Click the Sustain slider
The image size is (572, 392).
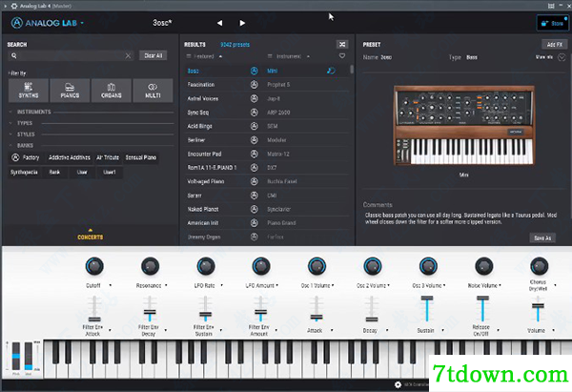click(x=427, y=309)
